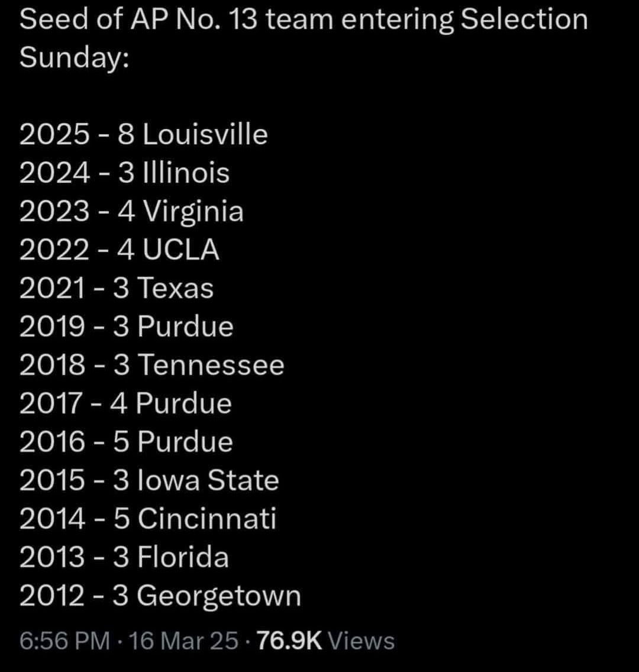639x672 pixels.
Task: Select the 2014 Cincinnati line
Action: click(147, 519)
